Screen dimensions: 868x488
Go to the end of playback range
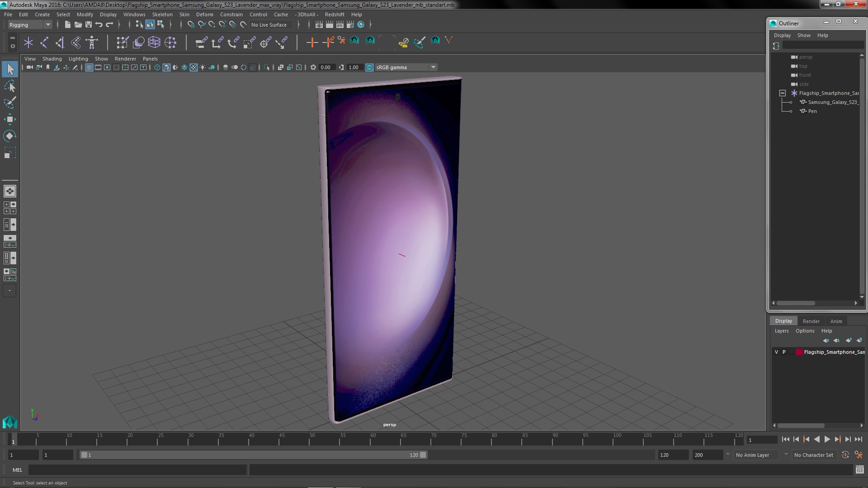point(858,439)
